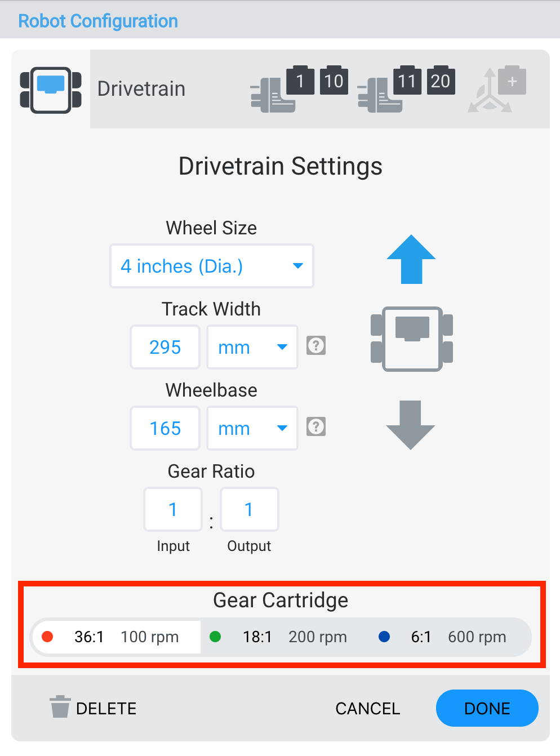The width and height of the screenshot is (560, 756).
Task: Click the green dot beside 18:1
Action: [x=215, y=637]
